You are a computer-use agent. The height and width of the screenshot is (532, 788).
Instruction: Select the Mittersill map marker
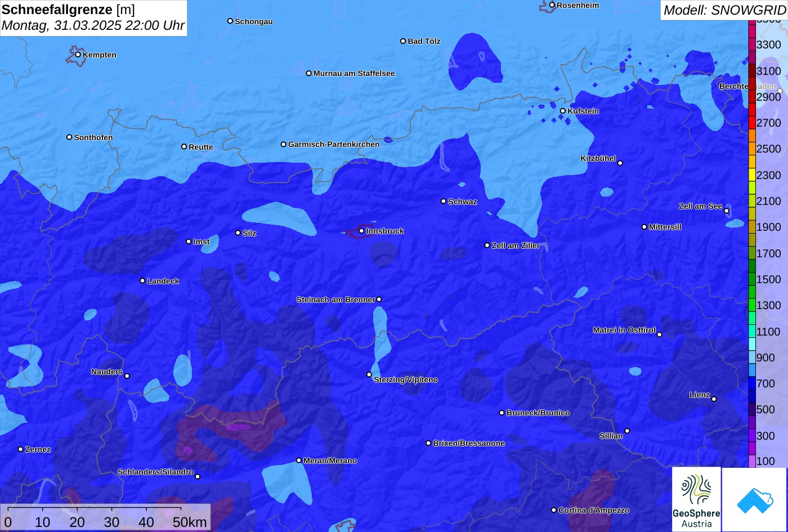(644, 227)
